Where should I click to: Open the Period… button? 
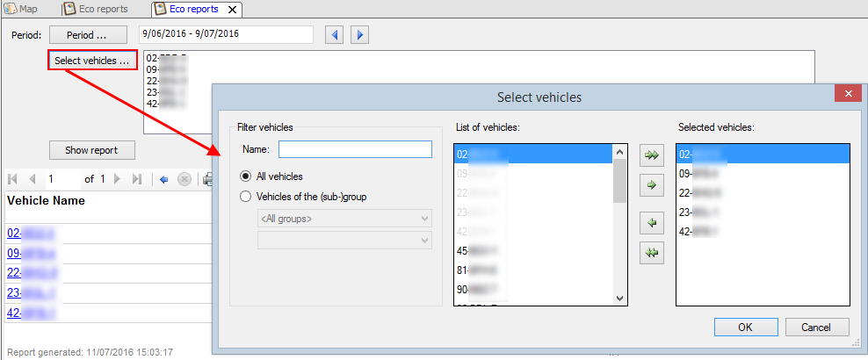88,35
